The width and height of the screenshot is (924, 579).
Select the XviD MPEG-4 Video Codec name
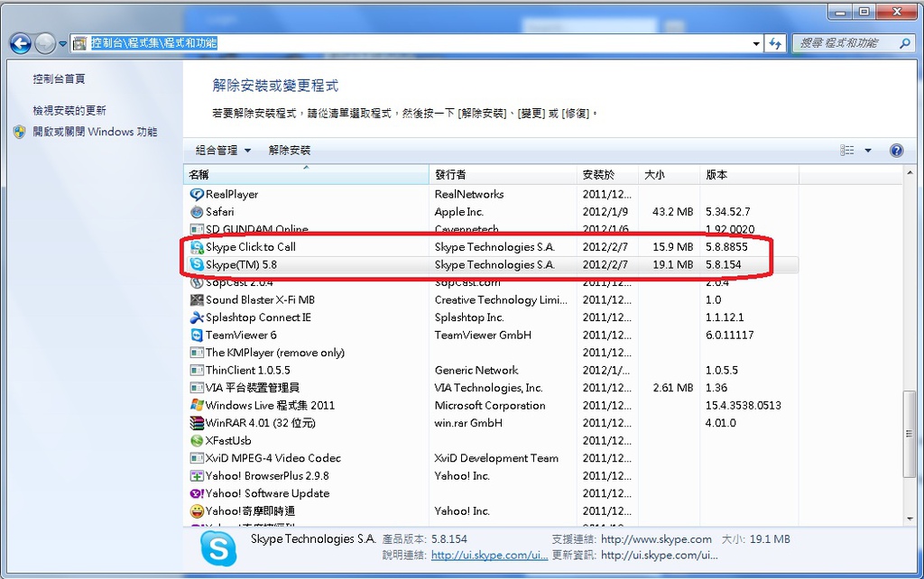[273, 458]
